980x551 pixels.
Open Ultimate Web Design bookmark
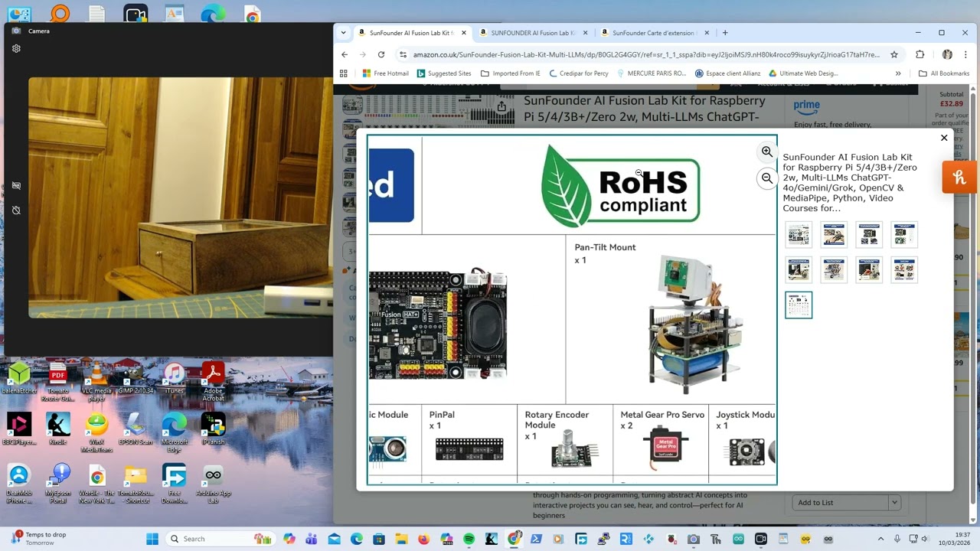pos(803,73)
